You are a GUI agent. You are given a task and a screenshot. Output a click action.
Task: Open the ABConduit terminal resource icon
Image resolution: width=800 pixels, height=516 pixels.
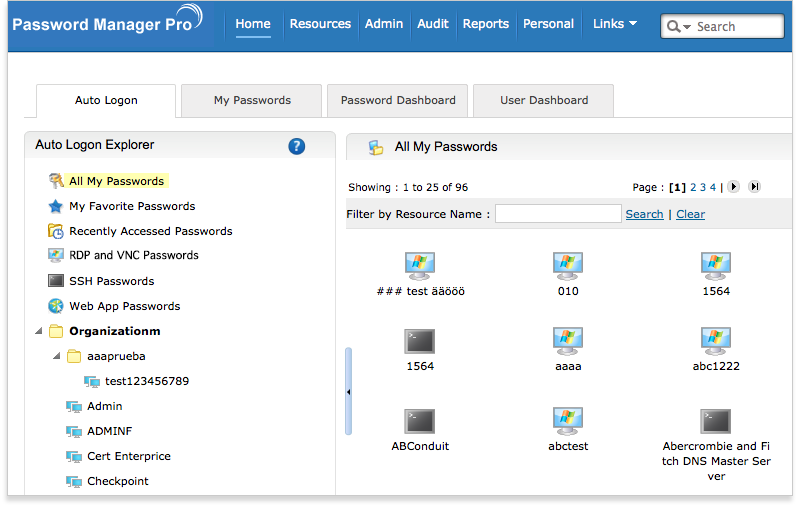point(420,420)
